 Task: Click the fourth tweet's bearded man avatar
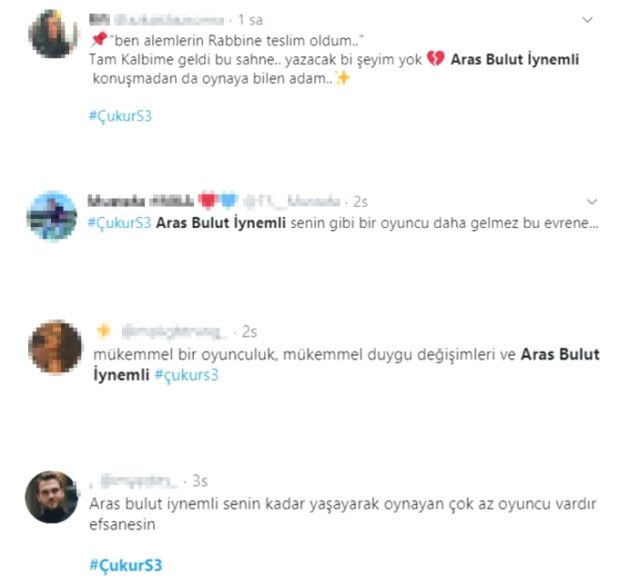(x=51, y=497)
